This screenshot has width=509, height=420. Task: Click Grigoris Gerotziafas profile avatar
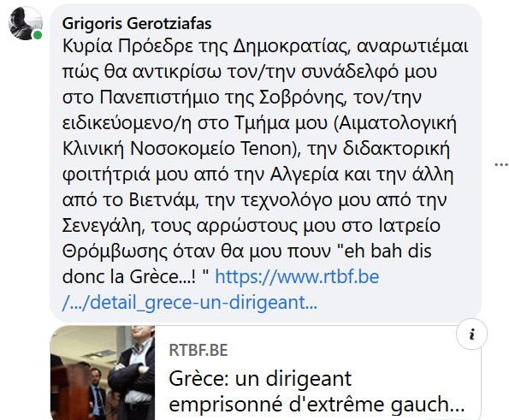[26, 23]
